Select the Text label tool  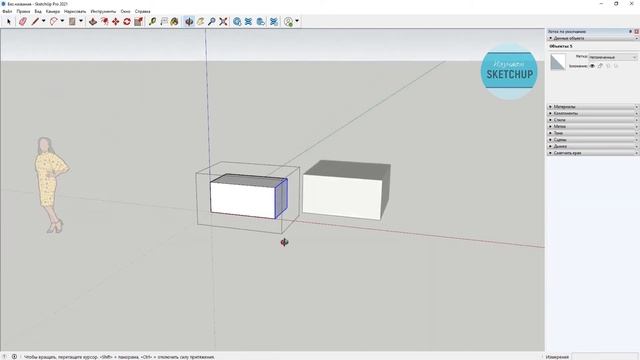point(164,21)
